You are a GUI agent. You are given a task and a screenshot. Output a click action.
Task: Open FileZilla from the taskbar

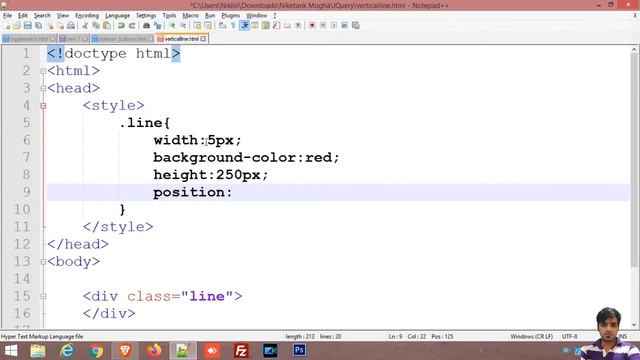click(x=241, y=351)
